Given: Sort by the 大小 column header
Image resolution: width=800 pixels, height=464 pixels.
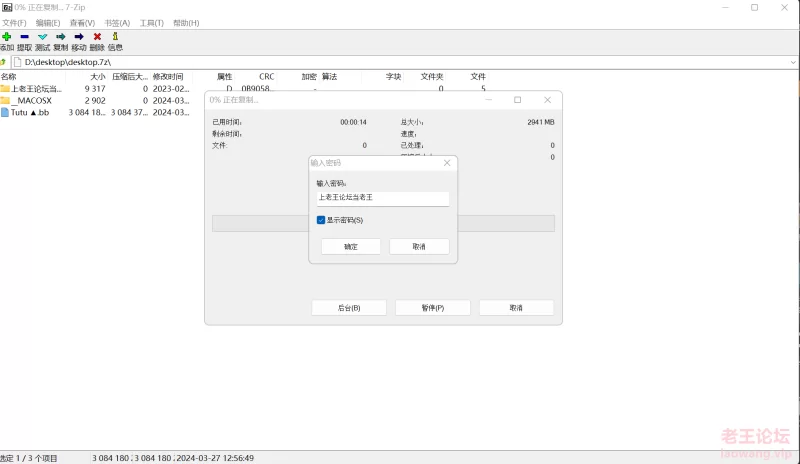Looking at the screenshot, I should 97,77.
